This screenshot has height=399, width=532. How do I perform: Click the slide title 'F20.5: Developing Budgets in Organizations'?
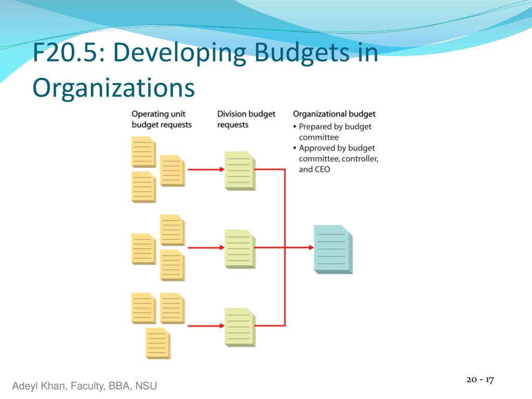pos(205,70)
